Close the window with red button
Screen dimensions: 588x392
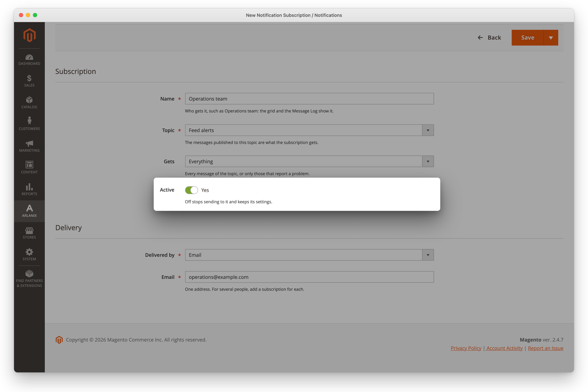21,15
